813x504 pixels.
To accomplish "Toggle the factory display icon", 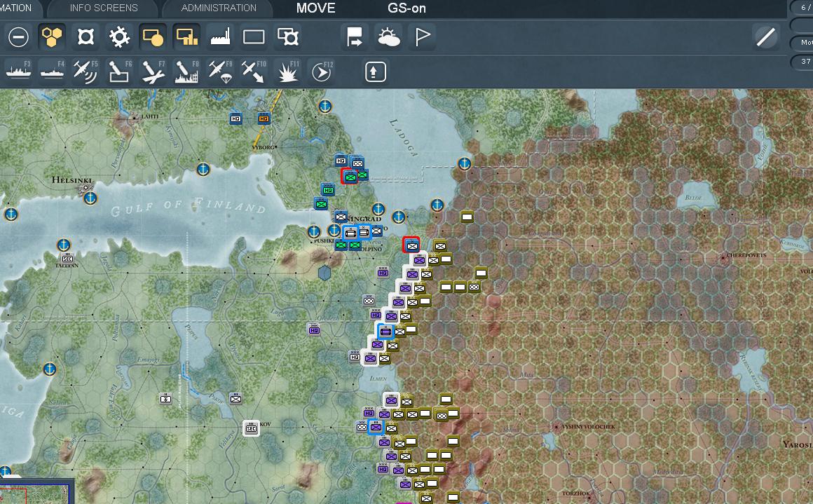I will pyautogui.click(x=220, y=37).
